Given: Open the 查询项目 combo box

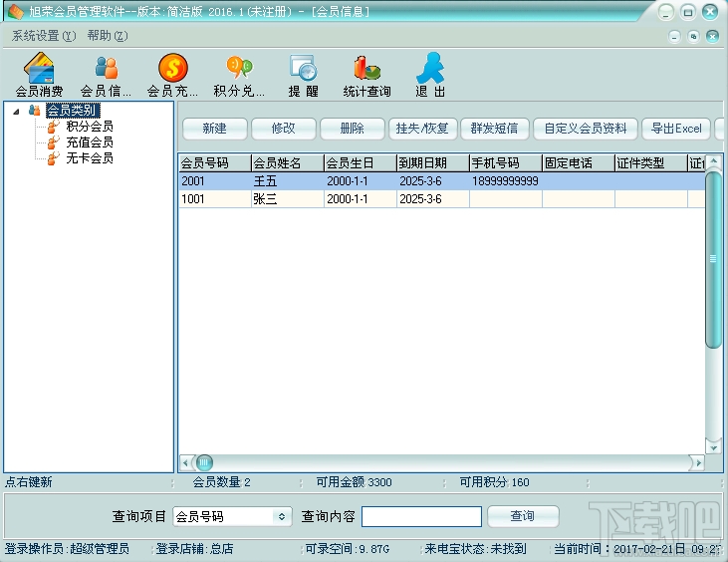Looking at the screenshot, I should click(232, 516).
